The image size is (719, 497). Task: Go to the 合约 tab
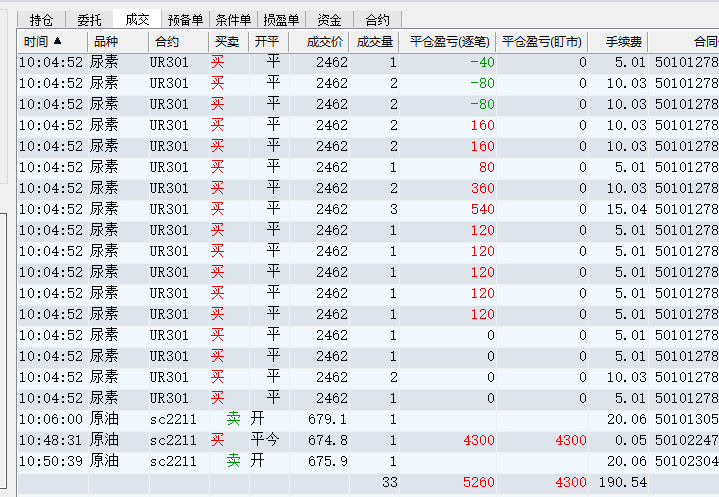[x=377, y=19]
